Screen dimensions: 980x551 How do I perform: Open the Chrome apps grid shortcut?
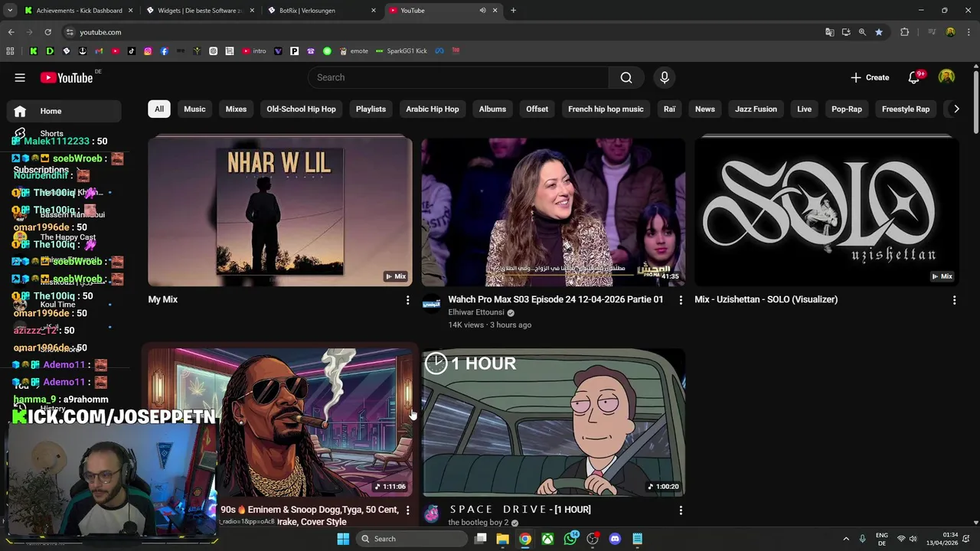pyautogui.click(x=10, y=51)
